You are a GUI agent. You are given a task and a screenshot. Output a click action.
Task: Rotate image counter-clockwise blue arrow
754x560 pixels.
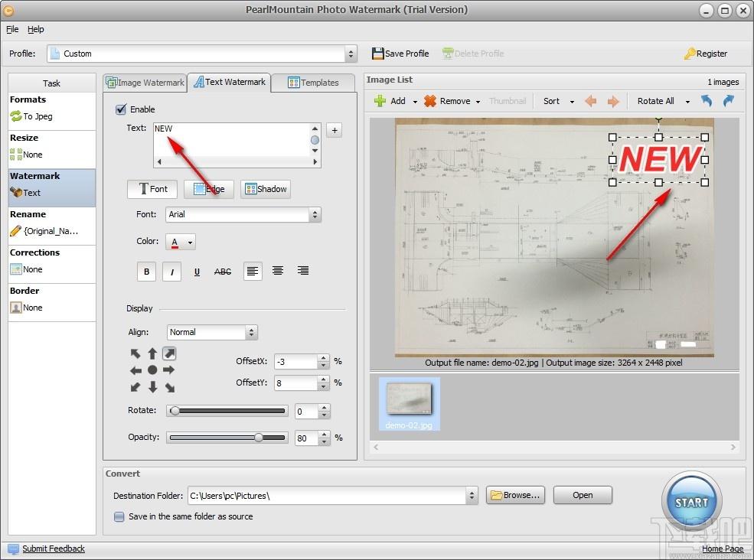706,101
